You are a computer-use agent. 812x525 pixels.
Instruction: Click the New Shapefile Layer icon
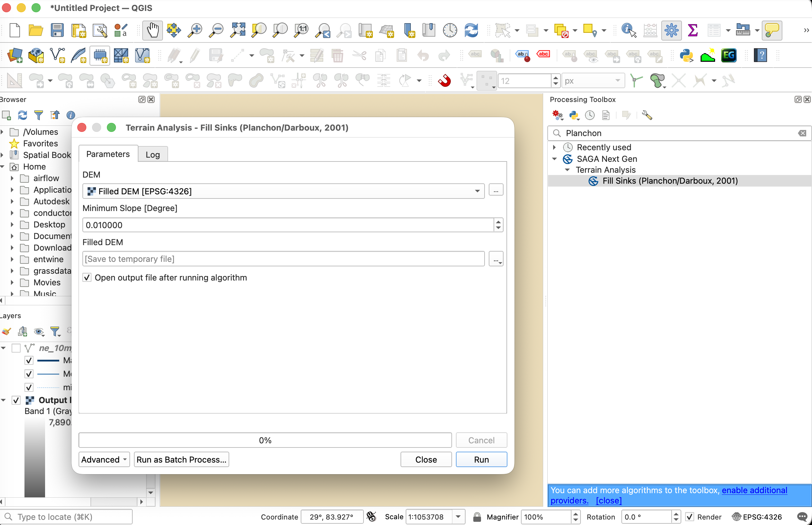pos(57,55)
